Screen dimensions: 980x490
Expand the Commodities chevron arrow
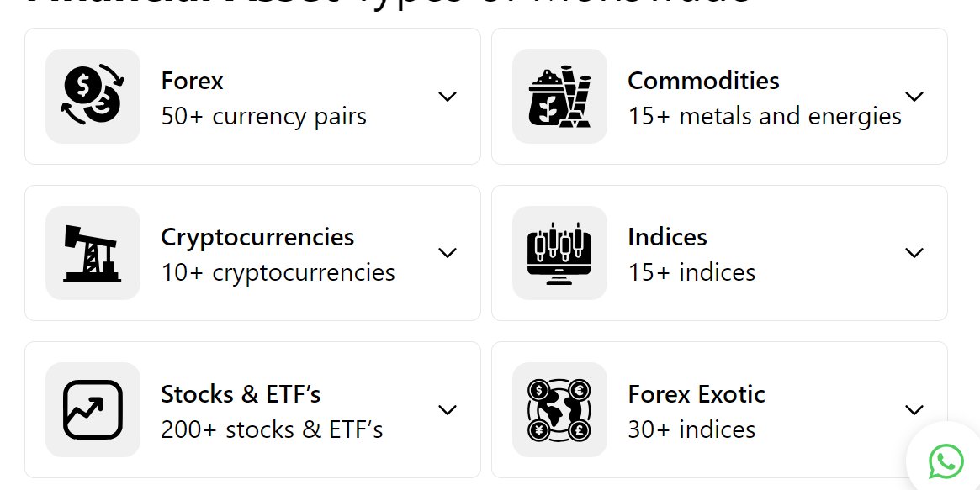point(914,96)
